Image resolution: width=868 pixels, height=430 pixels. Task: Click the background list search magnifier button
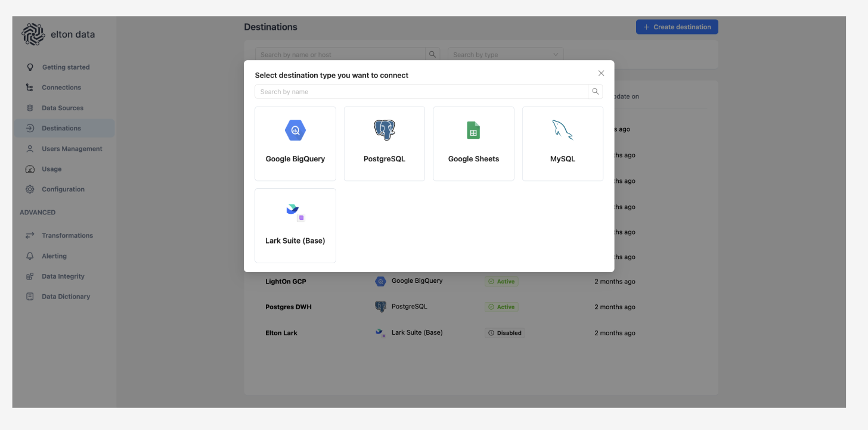coord(433,55)
